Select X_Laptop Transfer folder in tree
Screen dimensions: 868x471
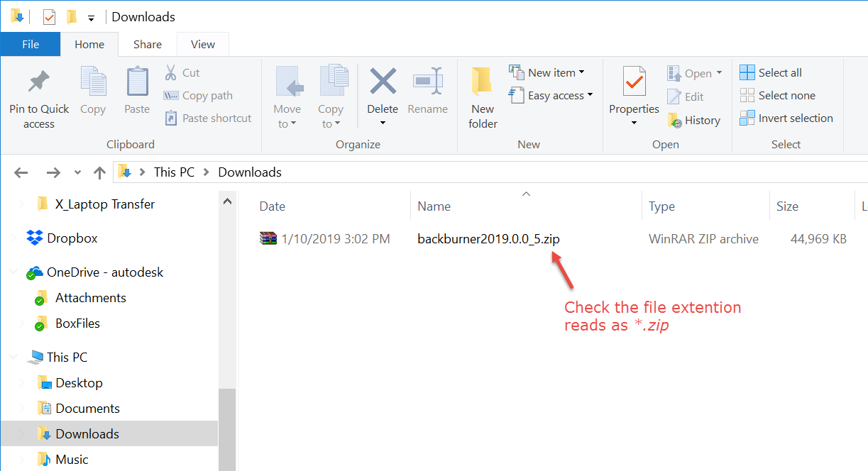click(105, 204)
